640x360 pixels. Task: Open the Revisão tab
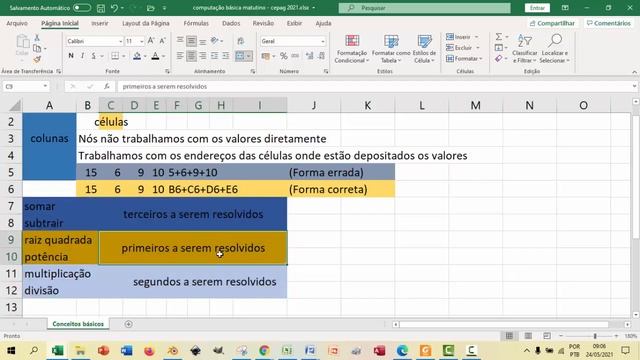263,23
